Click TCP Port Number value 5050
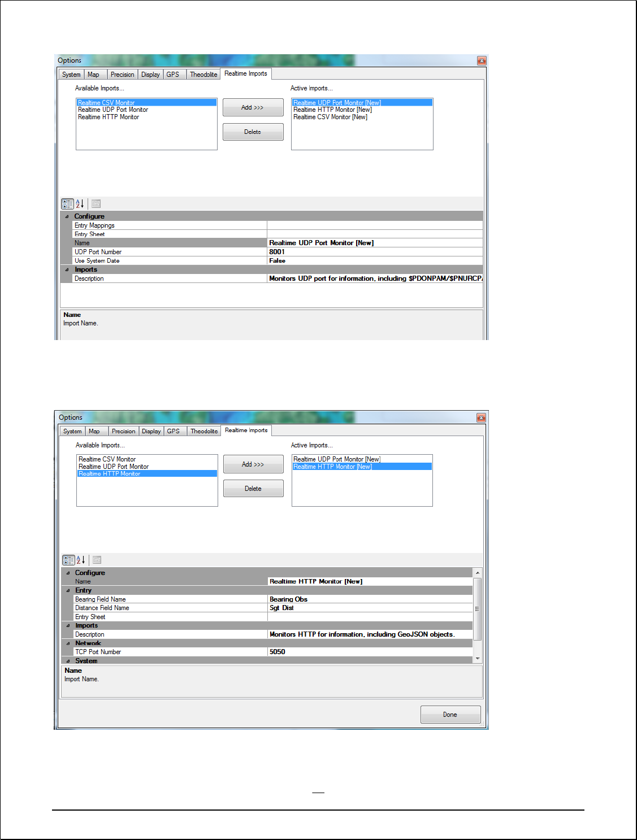Viewport: 637px width, 840px height. pyautogui.click(x=370, y=652)
